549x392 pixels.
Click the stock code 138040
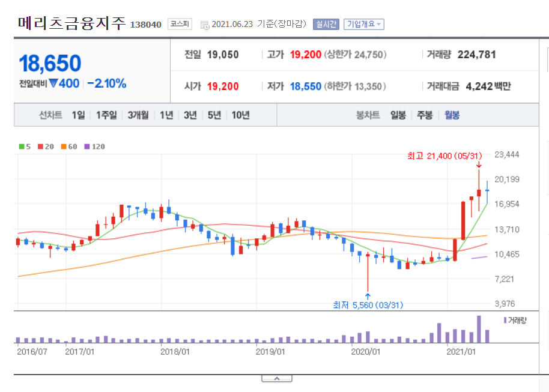click(145, 25)
